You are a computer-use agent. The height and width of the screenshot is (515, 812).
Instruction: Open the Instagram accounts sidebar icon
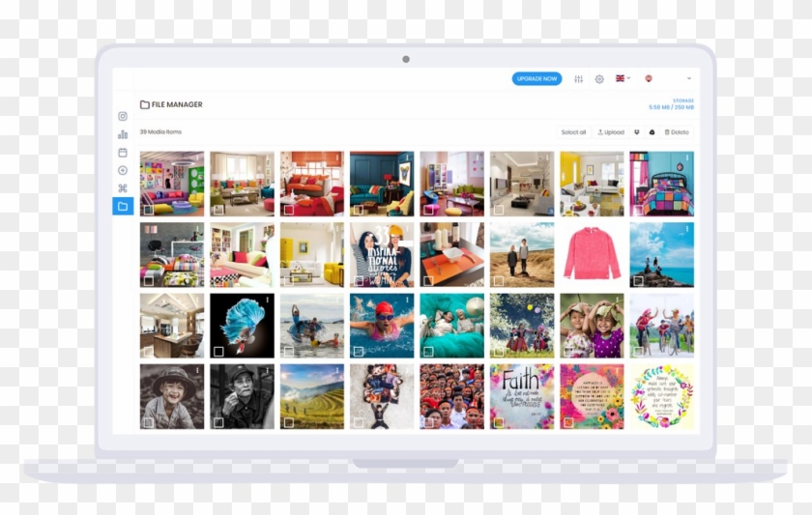tap(123, 117)
